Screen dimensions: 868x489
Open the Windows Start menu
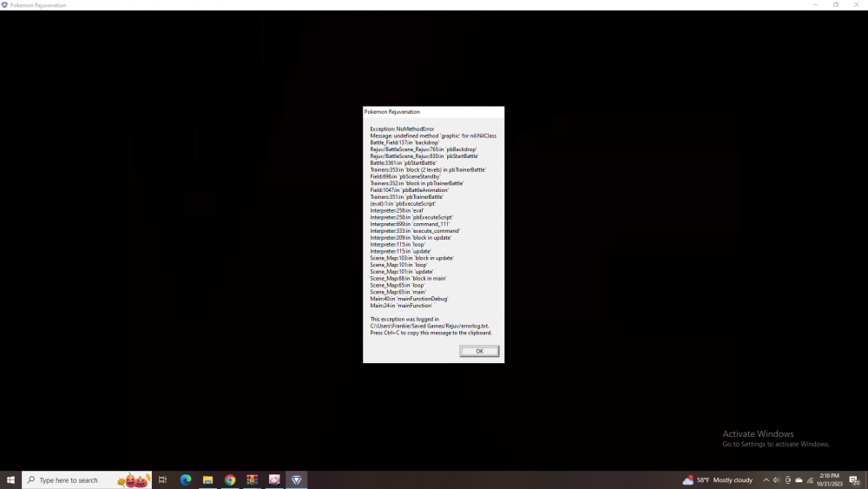(10, 479)
